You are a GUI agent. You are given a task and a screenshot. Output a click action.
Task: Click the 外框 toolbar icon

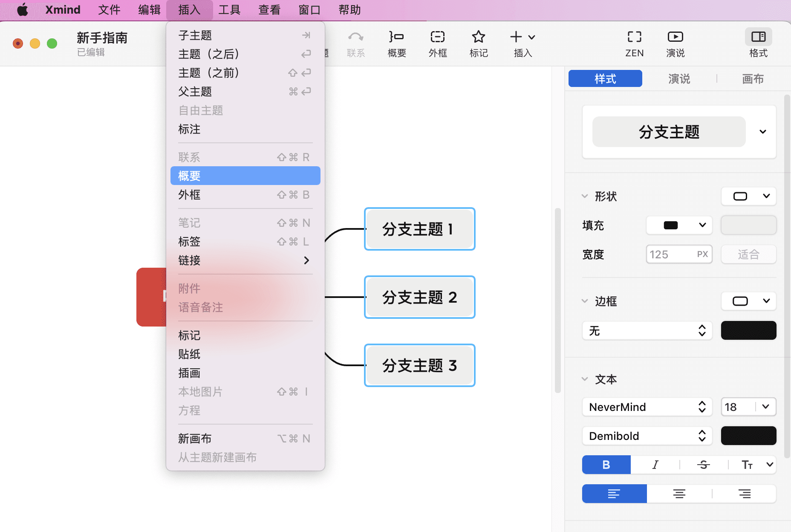pos(438,43)
